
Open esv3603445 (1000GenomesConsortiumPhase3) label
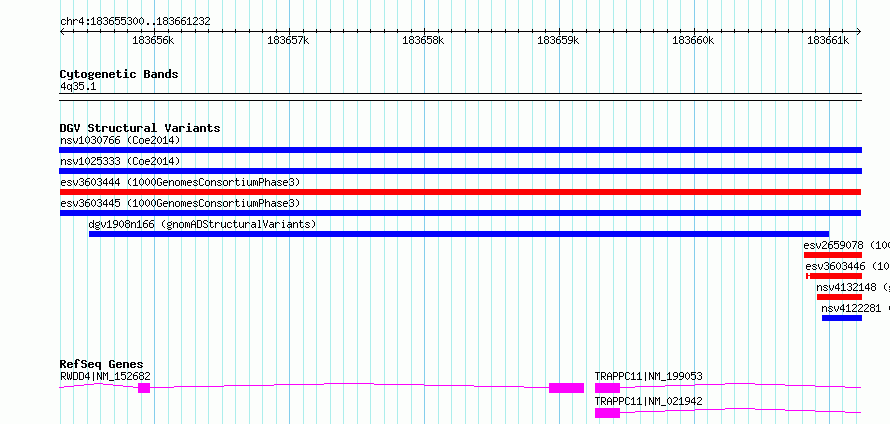179,203
